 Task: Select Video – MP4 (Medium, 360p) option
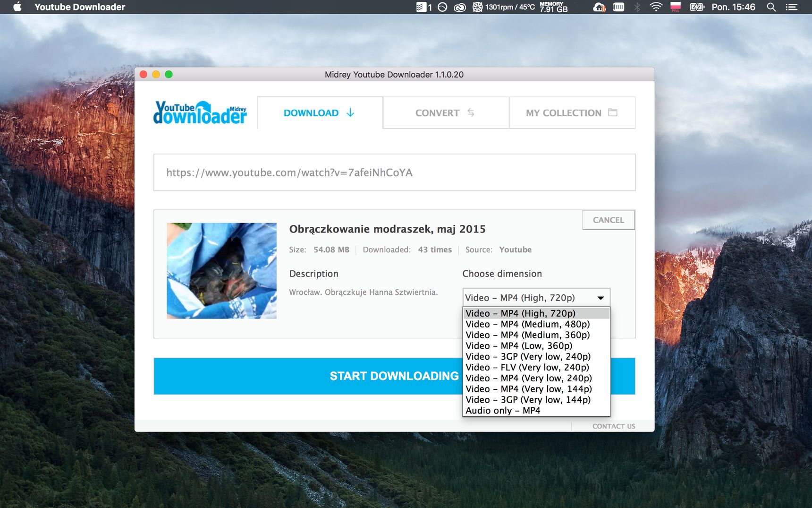point(536,335)
